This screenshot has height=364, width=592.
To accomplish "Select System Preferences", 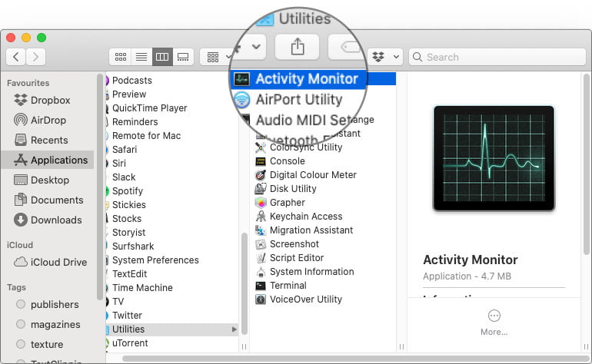I will (x=155, y=260).
